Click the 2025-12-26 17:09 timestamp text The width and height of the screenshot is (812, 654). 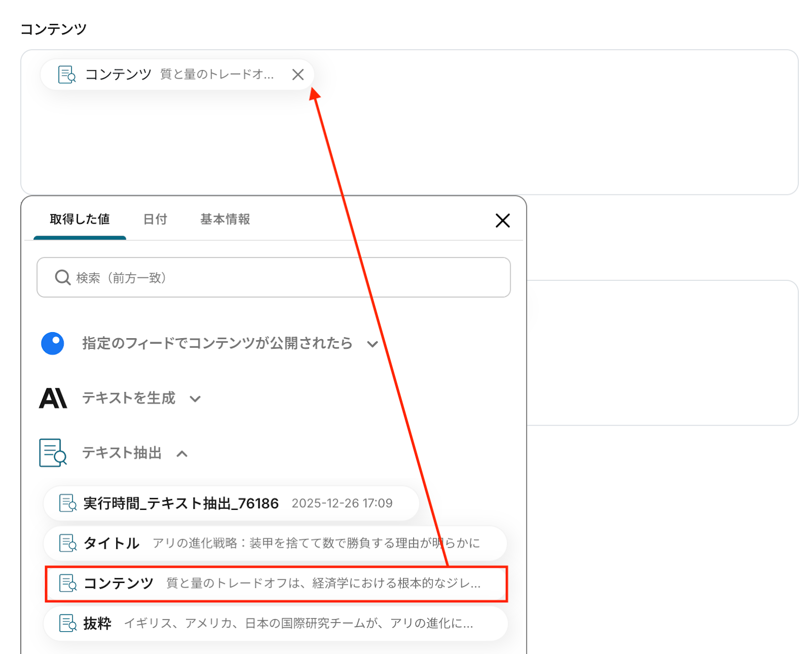(342, 503)
